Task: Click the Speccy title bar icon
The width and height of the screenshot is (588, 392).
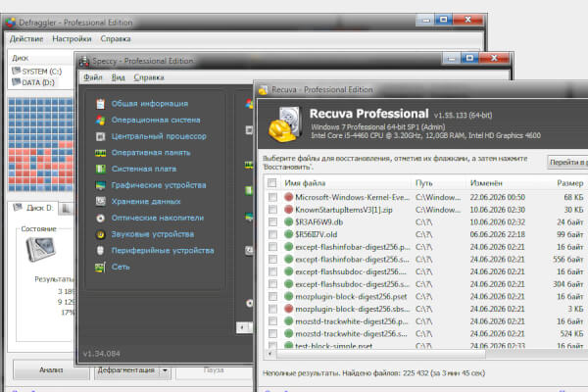Action: pyautogui.click(x=84, y=61)
